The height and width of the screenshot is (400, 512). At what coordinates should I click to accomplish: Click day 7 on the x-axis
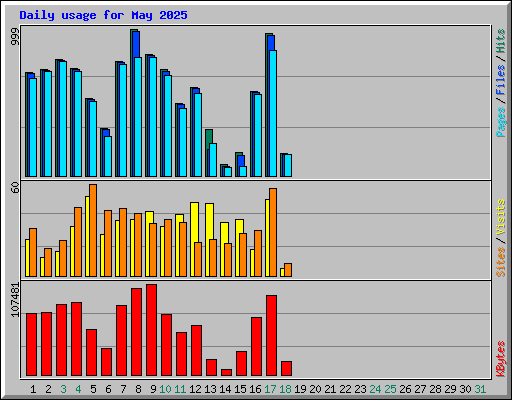[x=123, y=389]
